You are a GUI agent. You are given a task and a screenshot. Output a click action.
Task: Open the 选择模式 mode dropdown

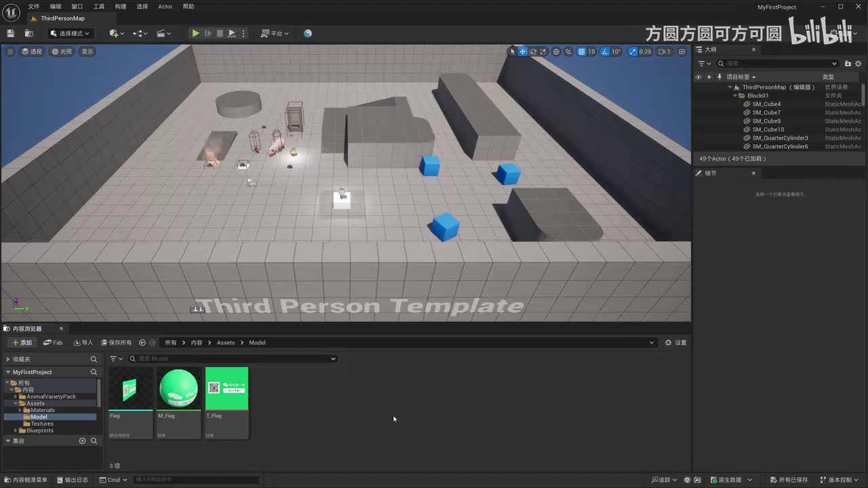[70, 33]
